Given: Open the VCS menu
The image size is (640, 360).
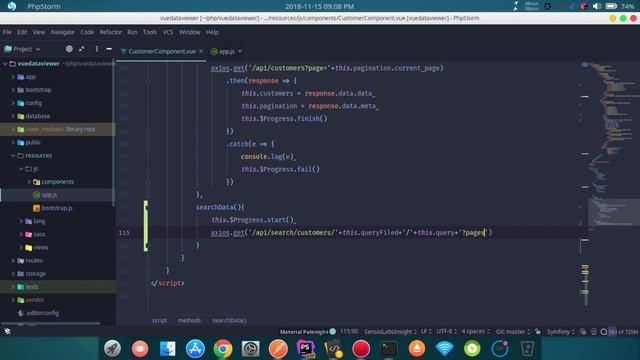Looking at the screenshot, I should pos(168,32).
